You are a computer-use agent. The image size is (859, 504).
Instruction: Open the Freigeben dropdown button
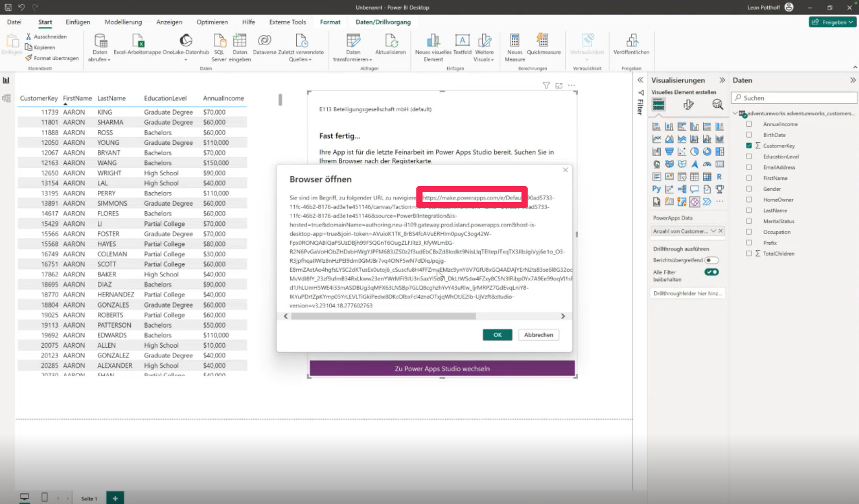tap(833, 22)
